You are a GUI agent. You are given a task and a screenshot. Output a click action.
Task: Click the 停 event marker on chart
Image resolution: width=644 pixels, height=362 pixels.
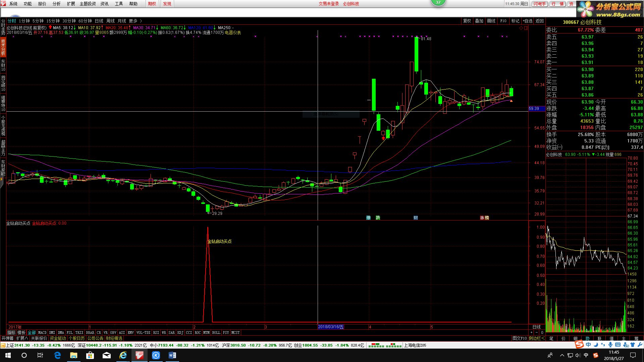tap(369, 218)
